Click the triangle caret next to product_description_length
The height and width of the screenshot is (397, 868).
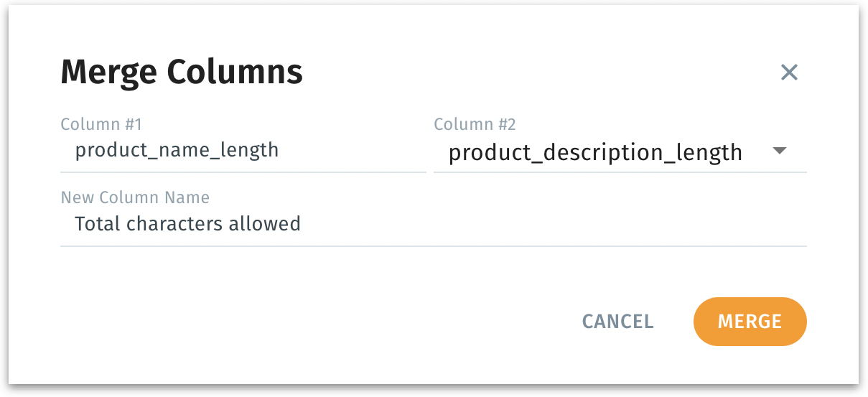pyautogui.click(x=780, y=151)
